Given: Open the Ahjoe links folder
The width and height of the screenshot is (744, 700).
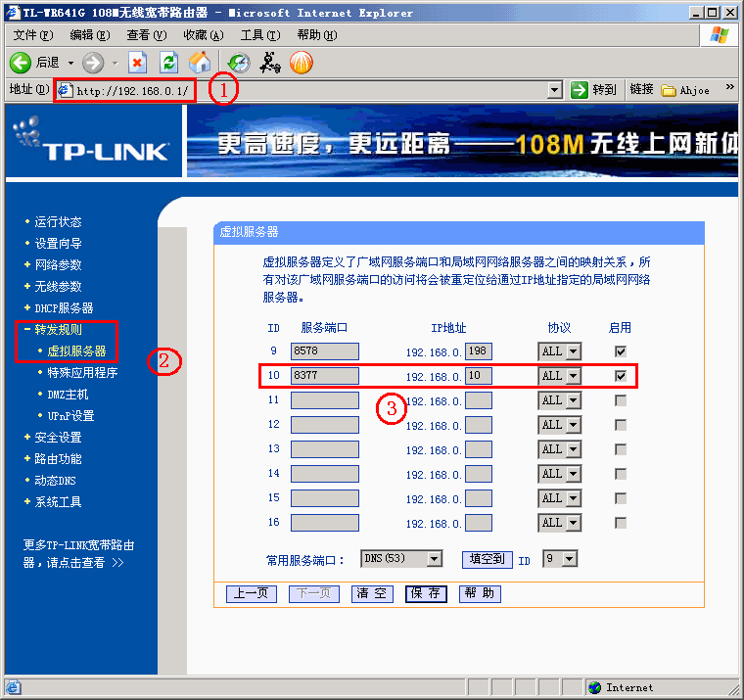Looking at the screenshot, I should (x=686, y=90).
